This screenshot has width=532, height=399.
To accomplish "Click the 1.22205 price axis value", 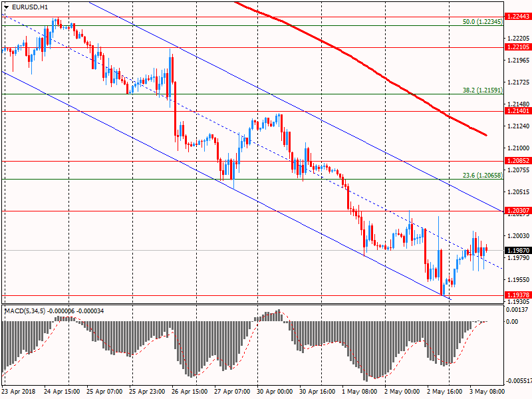I will (x=519, y=38).
